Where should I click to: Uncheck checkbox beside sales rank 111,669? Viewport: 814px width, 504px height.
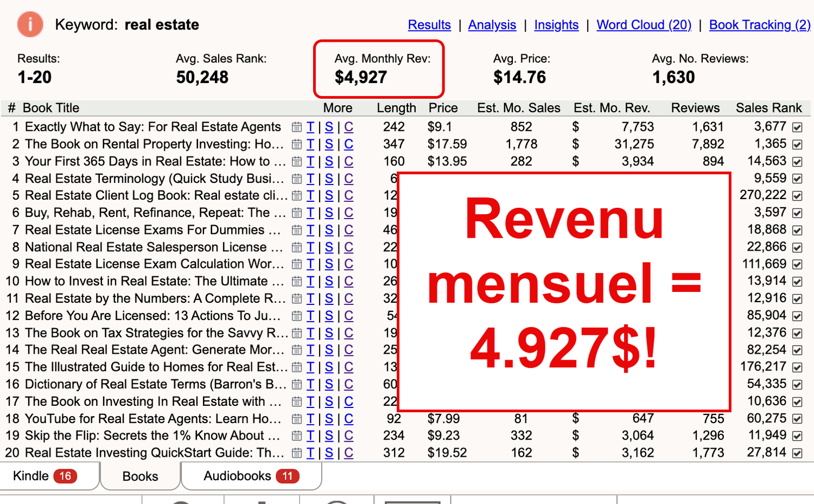[x=797, y=265]
